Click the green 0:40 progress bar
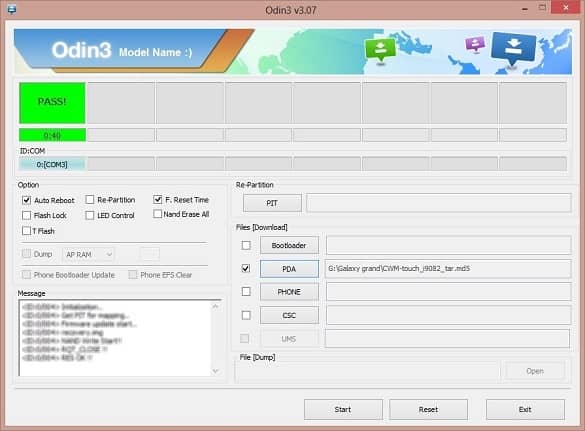Image resolution: width=585 pixels, height=431 pixels. coord(52,135)
